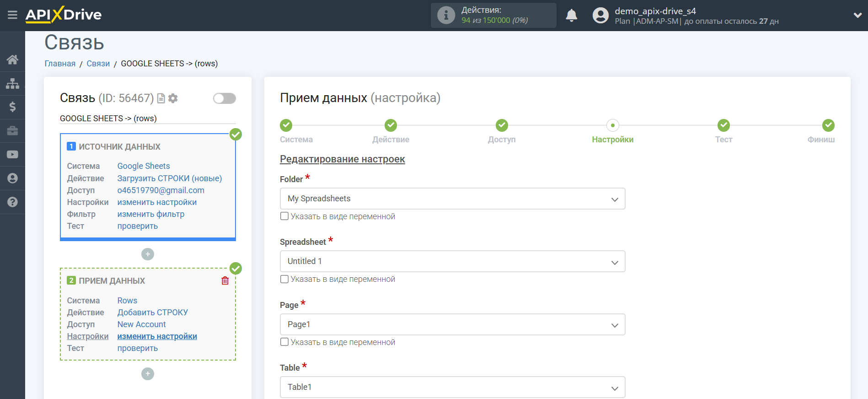Check variable option under Spreadsheet
Image resolution: width=868 pixels, height=399 pixels.
(284, 279)
